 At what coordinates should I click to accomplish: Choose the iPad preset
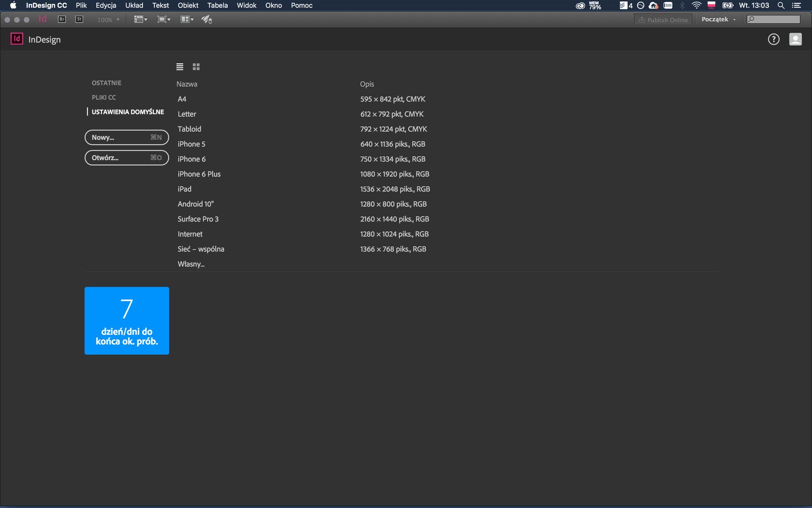pos(185,189)
